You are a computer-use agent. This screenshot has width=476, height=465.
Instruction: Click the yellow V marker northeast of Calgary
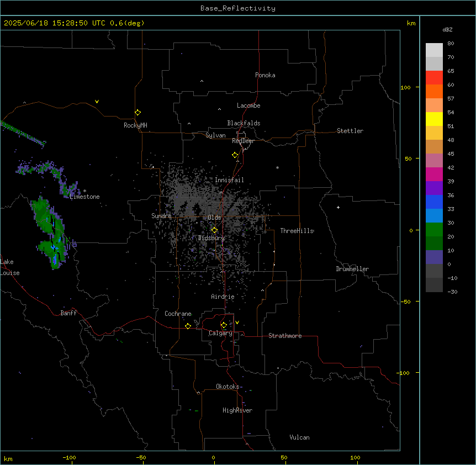pos(237,323)
